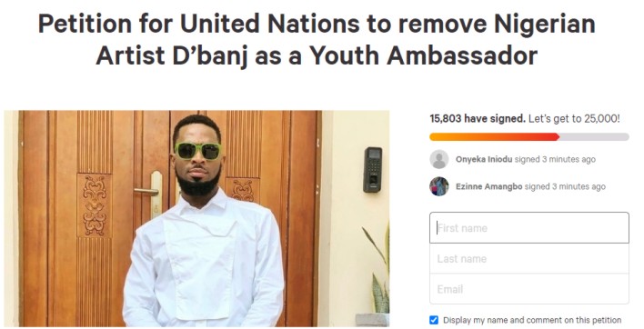Click the green sunglasses in the photo
Screen dimensions: 644x329
[198, 151]
